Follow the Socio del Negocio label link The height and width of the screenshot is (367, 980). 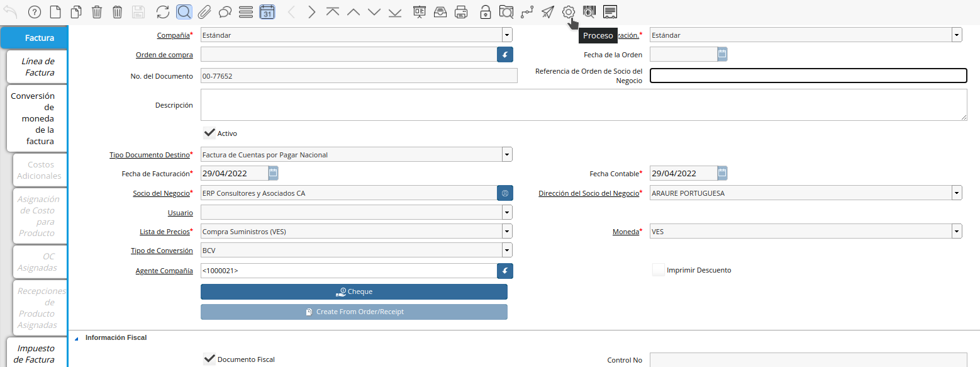[161, 193]
